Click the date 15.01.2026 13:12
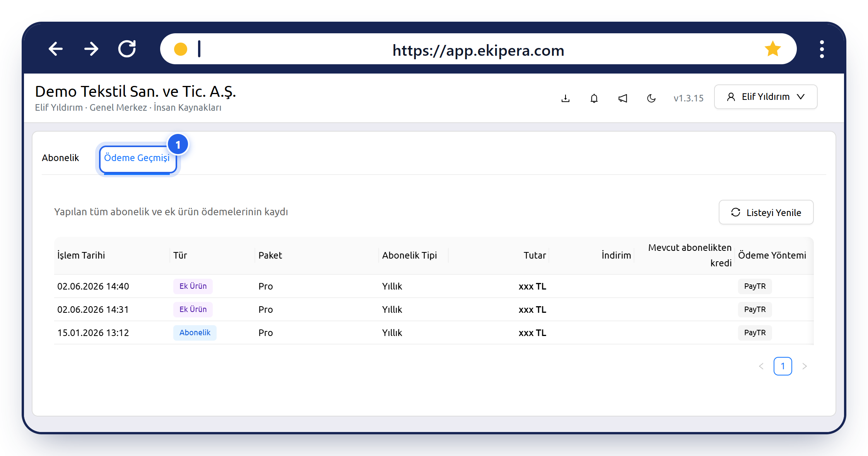The width and height of the screenshot is (868, 456). [93, 333]
